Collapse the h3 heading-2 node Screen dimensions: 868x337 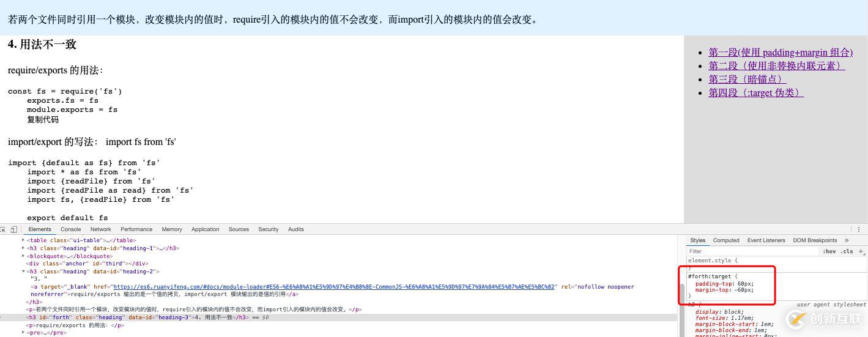(x=23, y=272)
